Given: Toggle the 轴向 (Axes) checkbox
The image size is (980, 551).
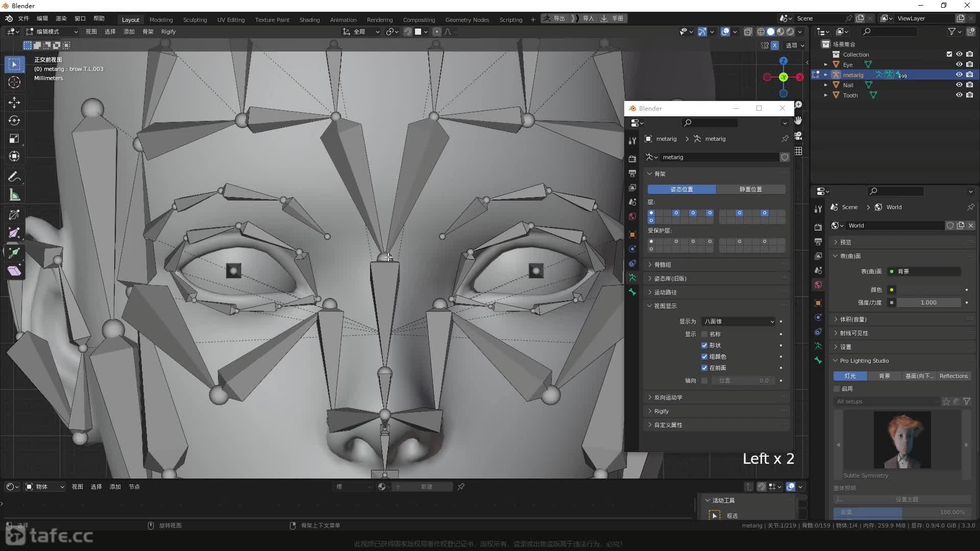Looking at the screenshot, I should click(704, 381).
